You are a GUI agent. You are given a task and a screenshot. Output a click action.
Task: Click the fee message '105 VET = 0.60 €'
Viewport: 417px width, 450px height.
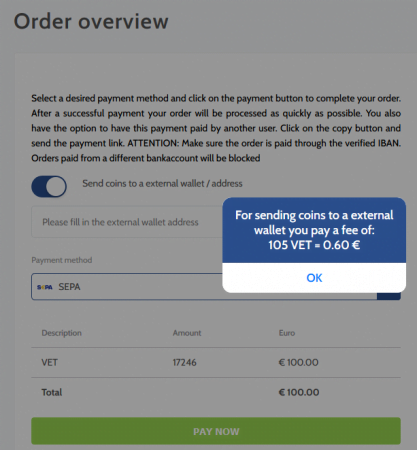tap(314, 245)
